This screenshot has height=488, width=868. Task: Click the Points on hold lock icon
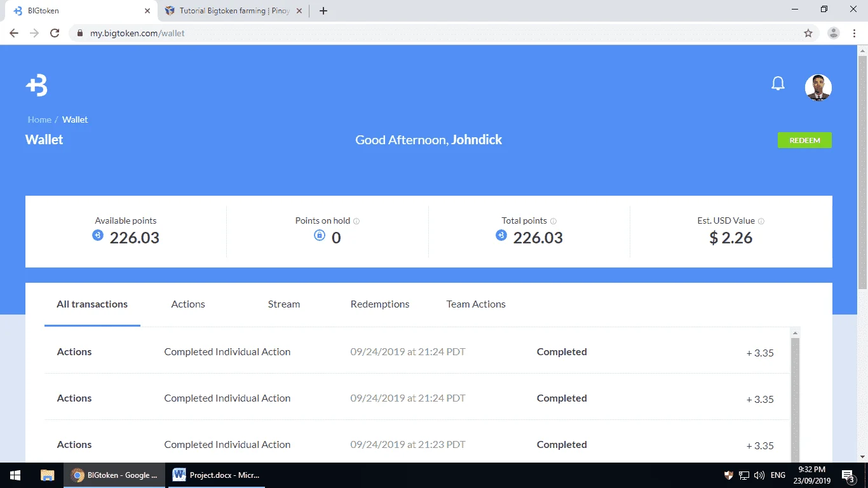click(x=320, y=236)
